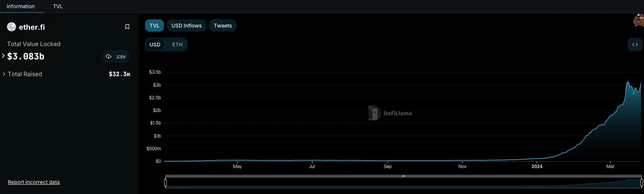Screen dimensions: 644x194
Task: Open the TVL tab
Action: pyautogui.click(x=58, y=6)
